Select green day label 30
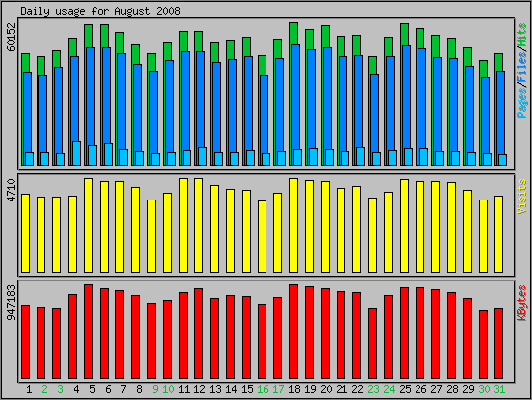The height and width of the screenshot is (400, 532). 484,389
